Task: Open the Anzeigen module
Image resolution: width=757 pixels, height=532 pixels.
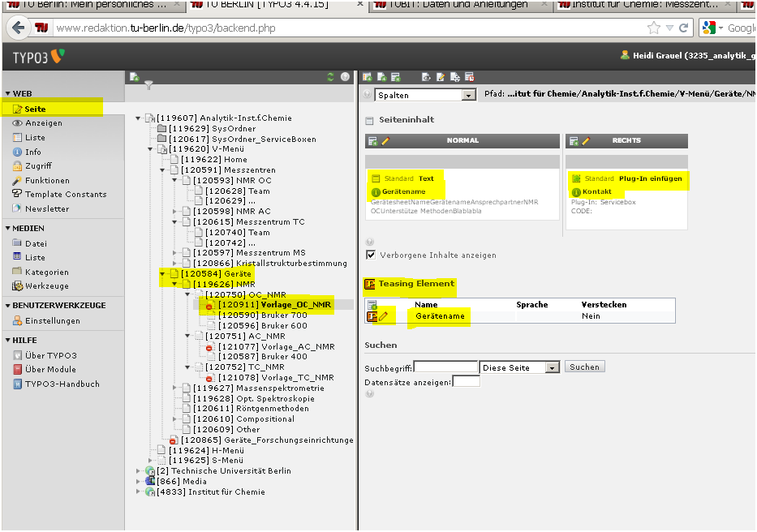Action: click(x=43, y=123)
